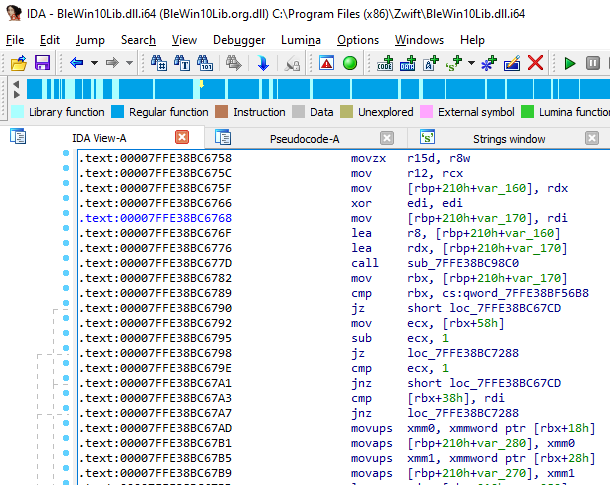Click loc_7FFE38BC7288 at address 6798
Image resolution: width=610 pixels, height=485 pixels.
(463, 353)
